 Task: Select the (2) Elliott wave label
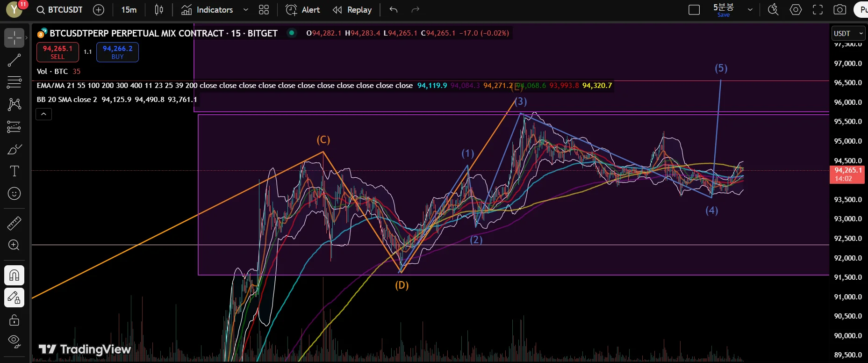pyautogui.click(x=476, y=240)
